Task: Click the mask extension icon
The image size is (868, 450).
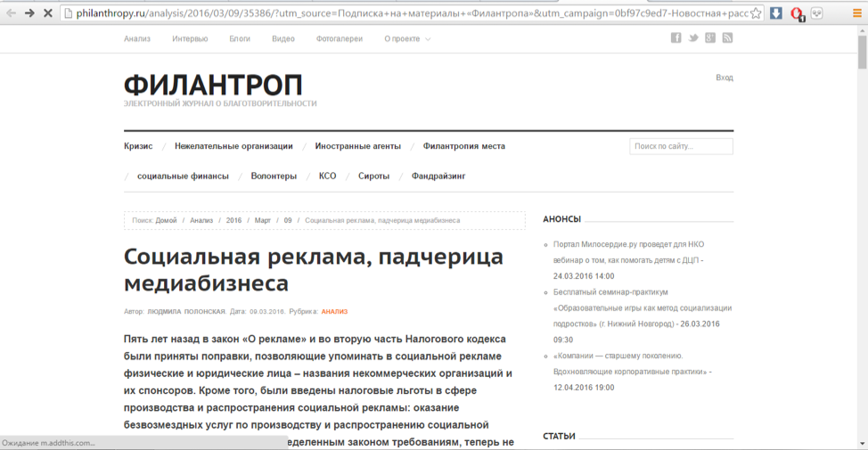Action: coord(817,13)
